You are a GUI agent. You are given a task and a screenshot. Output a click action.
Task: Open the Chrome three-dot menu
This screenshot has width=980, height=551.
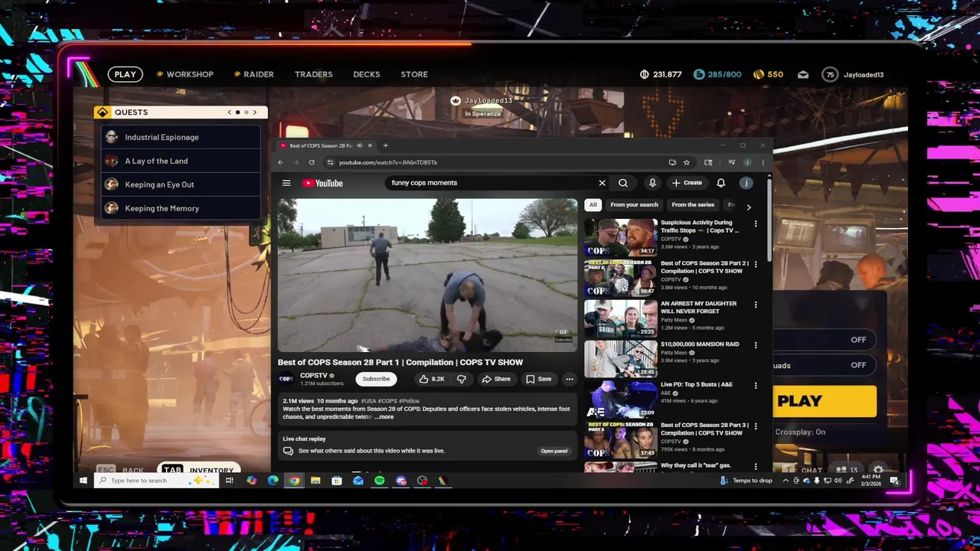pyautogui.click(x=763, y=162)
